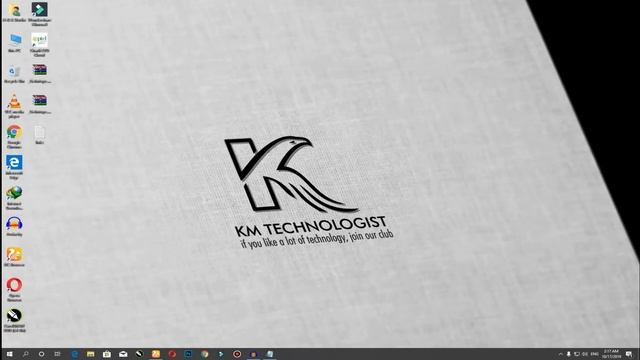Open Chrome from the taskbar
640x360 pixels.
point(204,354)
